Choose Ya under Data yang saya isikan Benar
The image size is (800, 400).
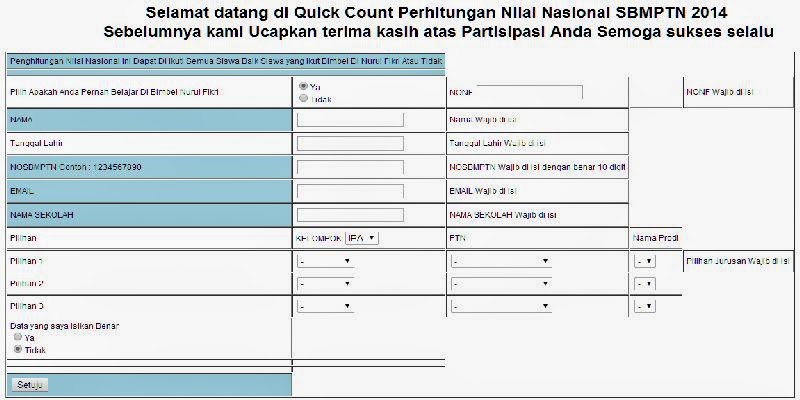coord(18,337)
